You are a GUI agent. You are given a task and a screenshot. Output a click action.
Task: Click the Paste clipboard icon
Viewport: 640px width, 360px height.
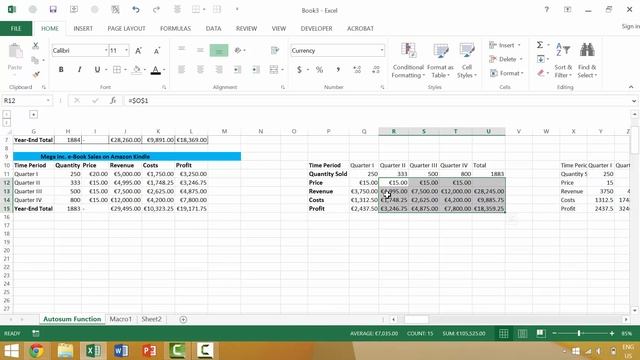click(15, 51)
